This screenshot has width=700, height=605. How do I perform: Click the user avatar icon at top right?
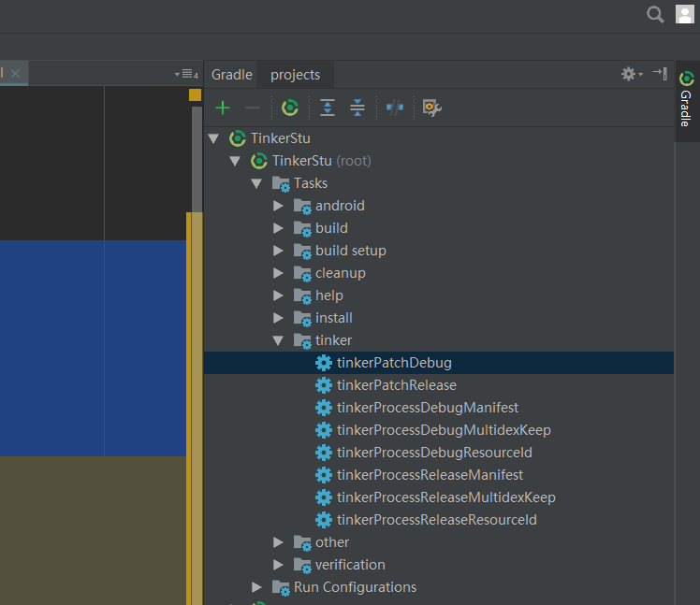coord(684,14)
